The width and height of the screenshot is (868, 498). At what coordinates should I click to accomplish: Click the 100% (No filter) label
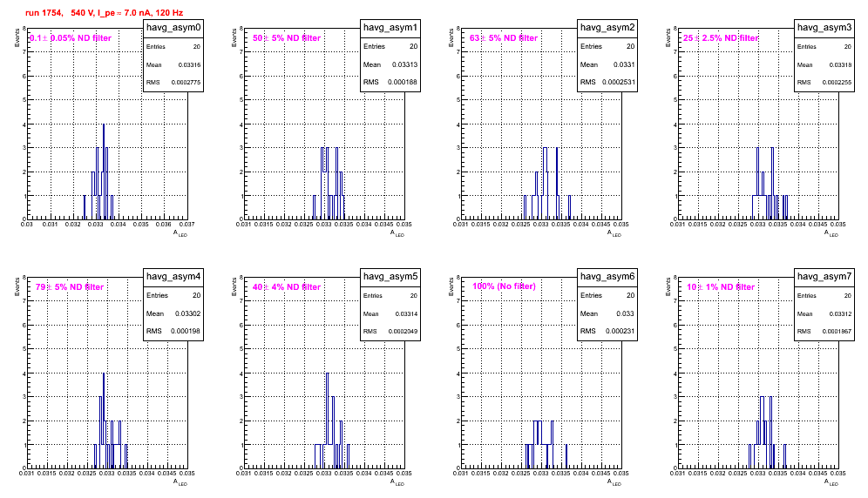(505, 286)
